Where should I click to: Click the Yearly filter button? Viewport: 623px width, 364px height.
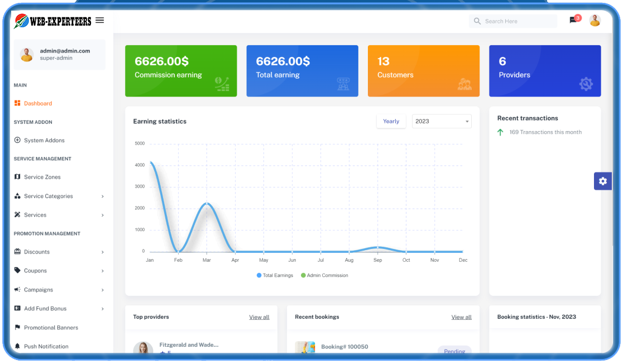[x=391, y=121]
